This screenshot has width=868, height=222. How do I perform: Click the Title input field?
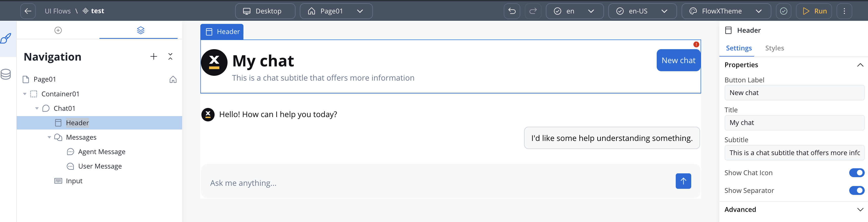click(794, 123)
